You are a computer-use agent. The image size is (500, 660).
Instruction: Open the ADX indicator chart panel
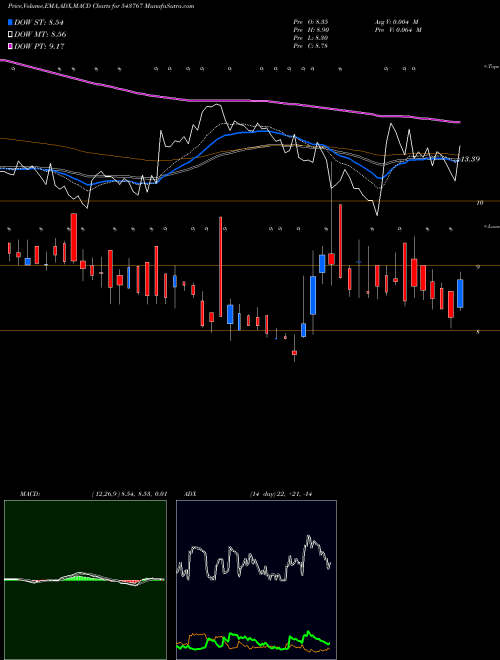pos(256,580)
